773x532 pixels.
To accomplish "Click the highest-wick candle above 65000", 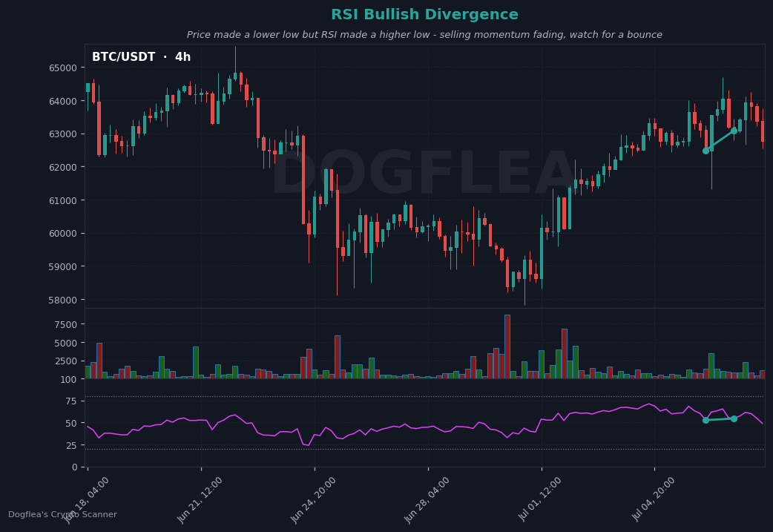I will [x=235, y=63].
